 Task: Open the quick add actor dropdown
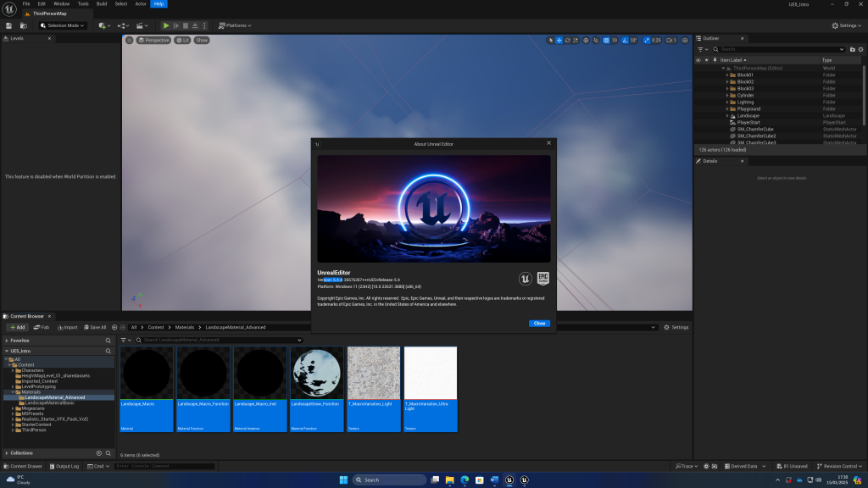(104, 25)
